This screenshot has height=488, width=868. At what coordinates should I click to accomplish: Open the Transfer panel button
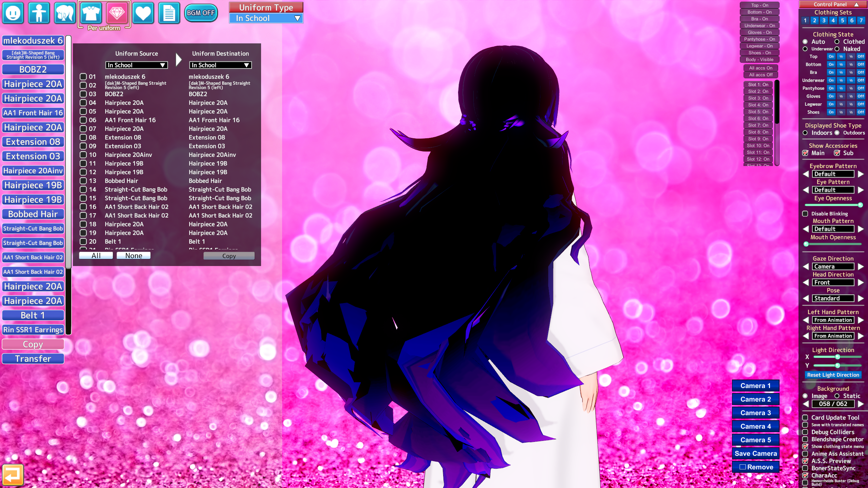33,359
